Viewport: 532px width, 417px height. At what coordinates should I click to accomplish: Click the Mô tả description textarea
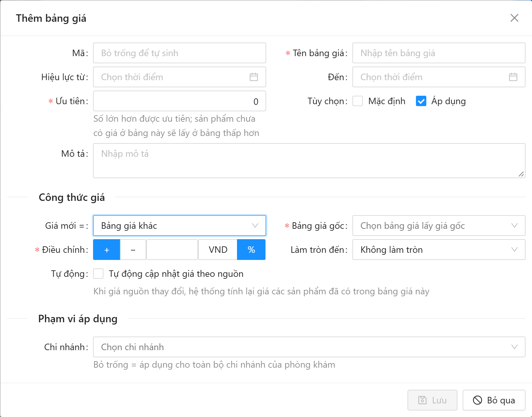309,161
